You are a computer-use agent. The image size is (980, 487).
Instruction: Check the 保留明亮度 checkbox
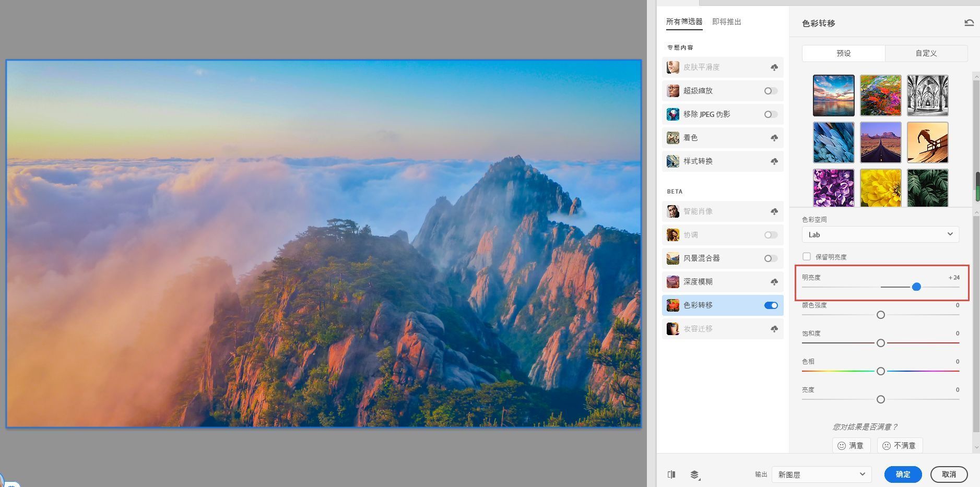point(806,256)
